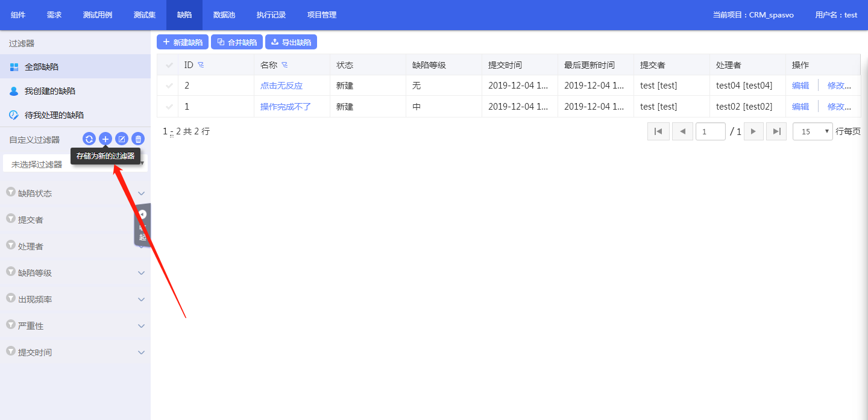868x420 pixels.
Task: Click the page number input field
Action: (x=710, y=131)
